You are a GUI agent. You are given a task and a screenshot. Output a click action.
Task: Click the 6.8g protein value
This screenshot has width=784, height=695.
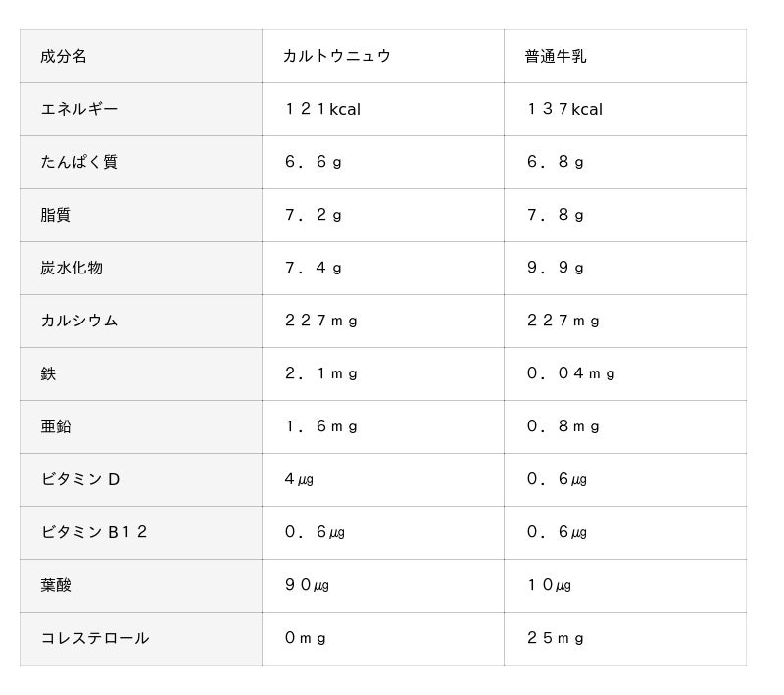556,162
